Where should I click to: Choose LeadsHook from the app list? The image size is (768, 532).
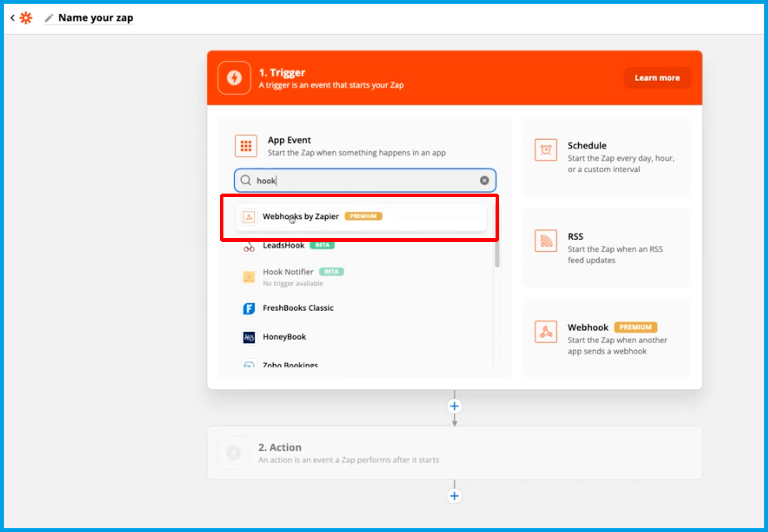[283, 246]
